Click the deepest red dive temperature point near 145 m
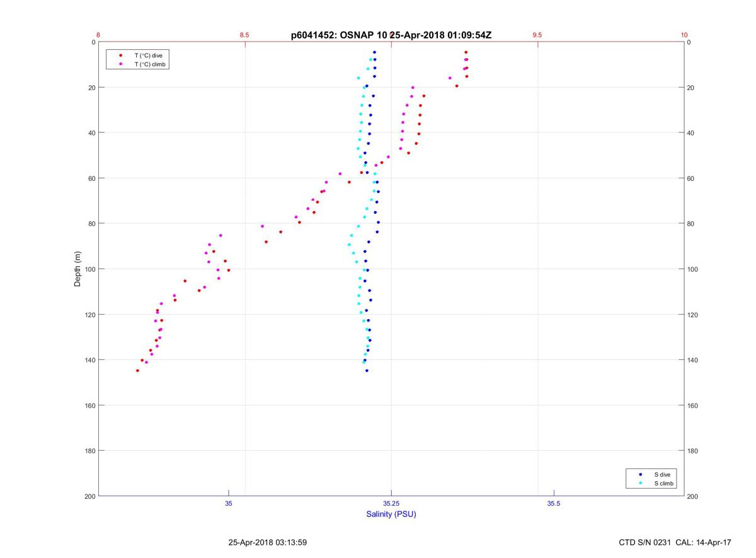 click(137, 371)
